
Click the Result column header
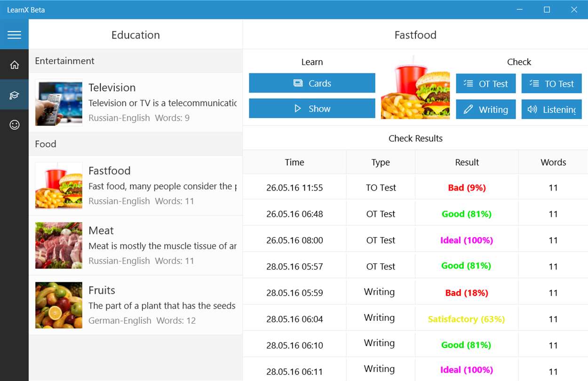(467, 162)
